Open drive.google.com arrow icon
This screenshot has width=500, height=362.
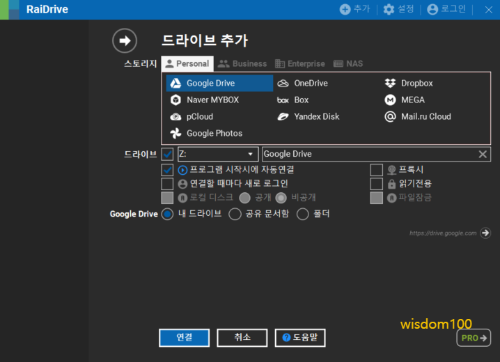[x=485, y=233]
